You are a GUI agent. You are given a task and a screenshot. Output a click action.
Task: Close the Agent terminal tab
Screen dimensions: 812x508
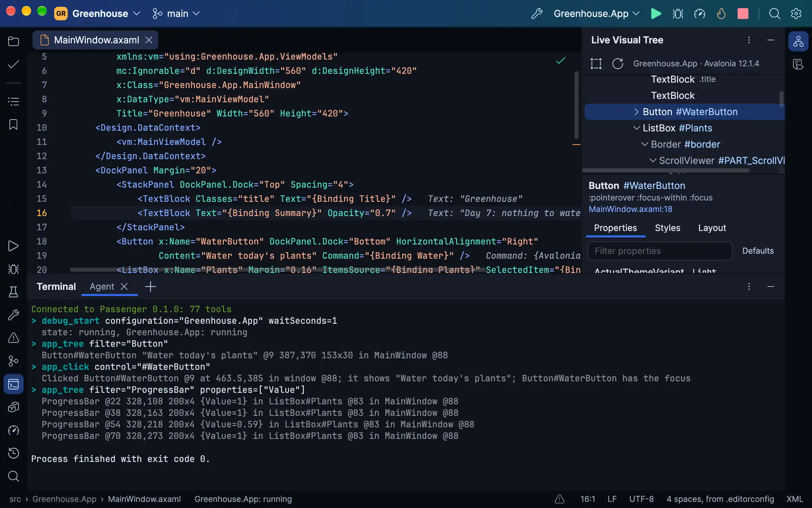pos(124,287)
